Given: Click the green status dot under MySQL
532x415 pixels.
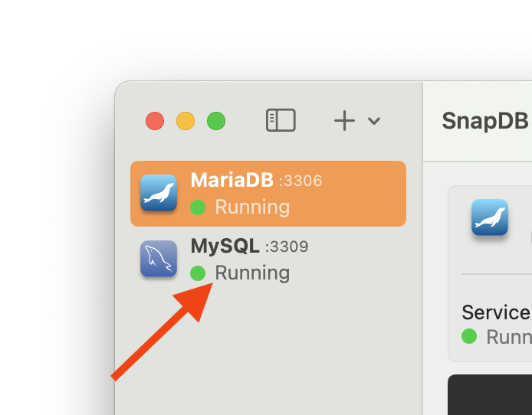Looking at the screenshot, I should click(x=198, y=273).
